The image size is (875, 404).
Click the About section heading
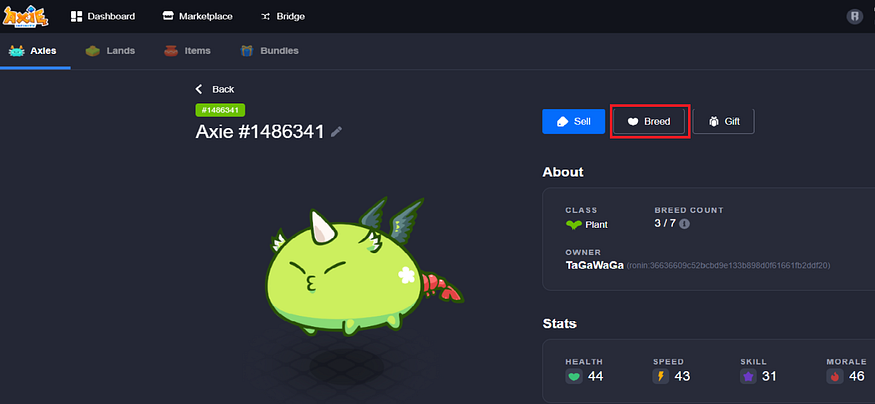pos(563,172)
